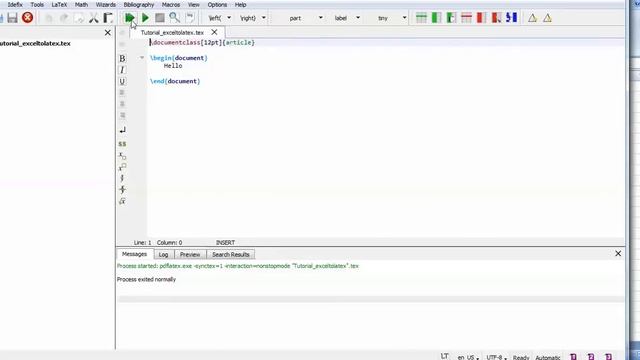Insert superscript using the x-superscript icon
Screen dimensions: 640x360
coord(122,167)
